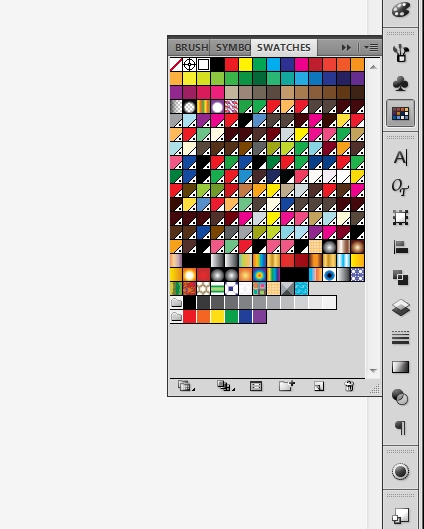Open the Symbols club icon in dock
Image resolution: width=424 pixels, height=529 pixels.
point(400,83)
